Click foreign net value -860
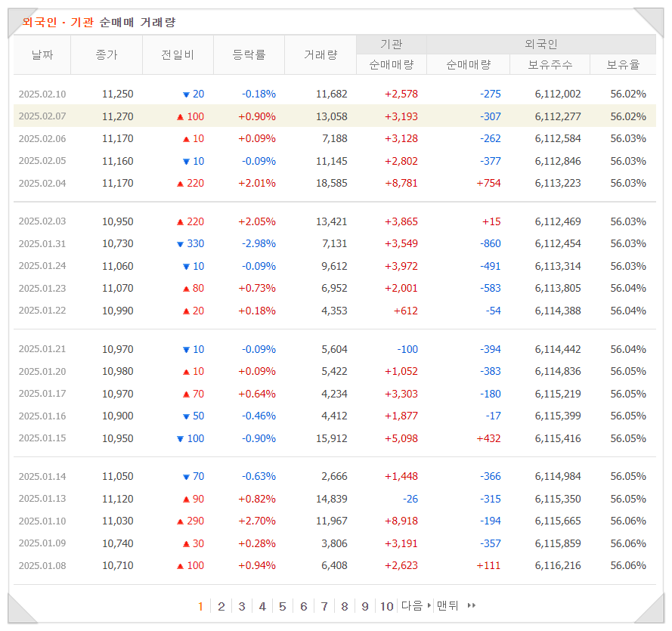The image size is (672, 631). point(491,244)
